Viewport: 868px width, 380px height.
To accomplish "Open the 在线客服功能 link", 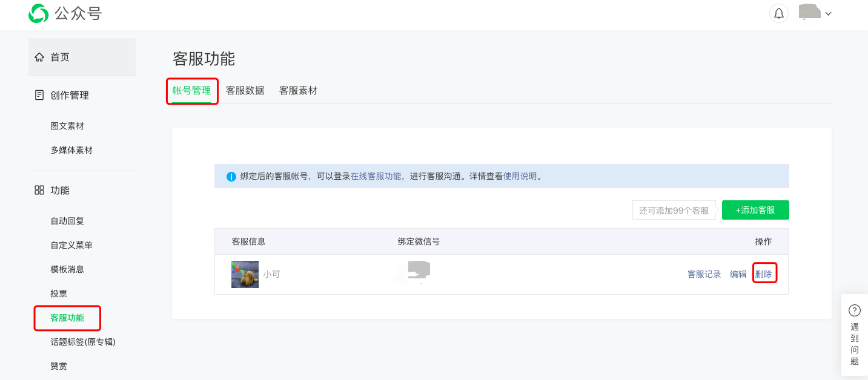I will click(376, 177).
